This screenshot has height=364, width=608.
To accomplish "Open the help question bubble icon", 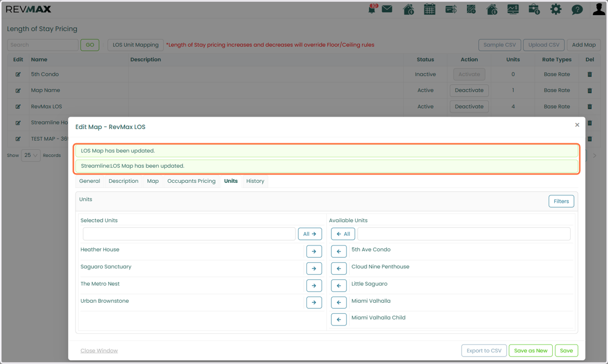I will 577,9.
